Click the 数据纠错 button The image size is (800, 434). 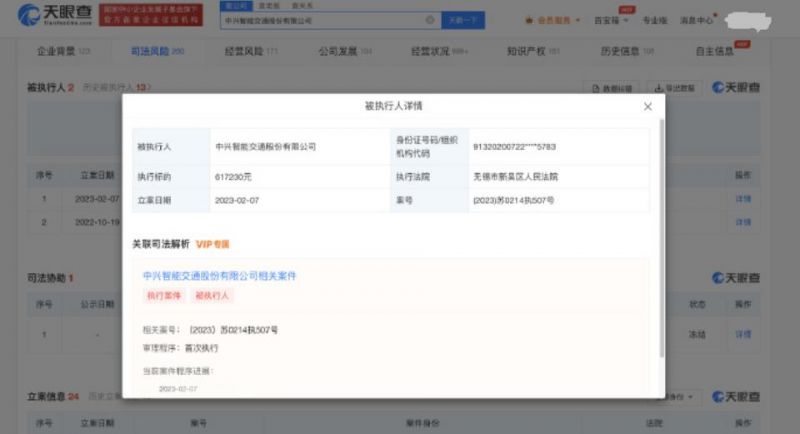(611, 88)
